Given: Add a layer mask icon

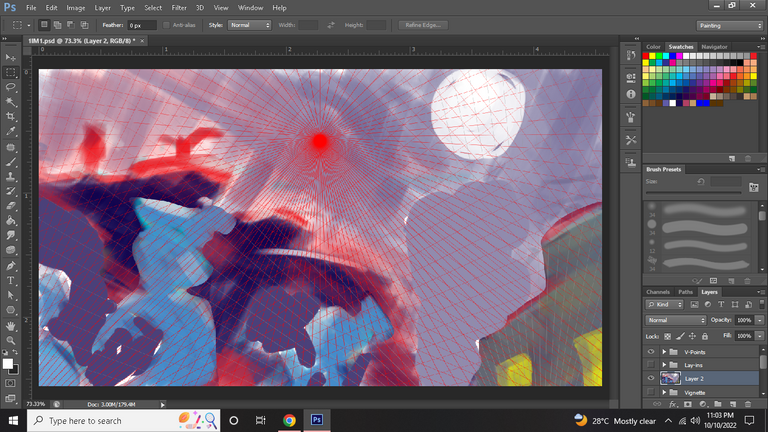Looking at the screenshot, I should 688,404.
